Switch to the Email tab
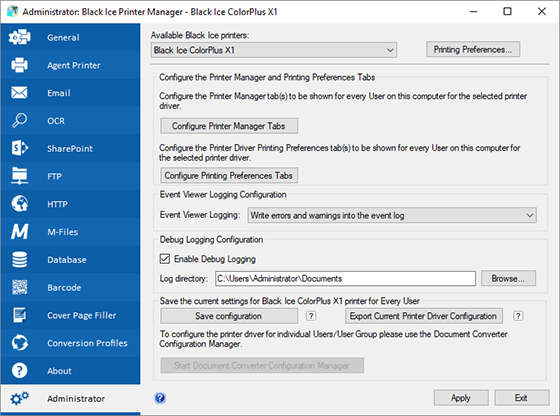This screenshot has width=560, height=416. pyautogui.click(x=59, y=93)
